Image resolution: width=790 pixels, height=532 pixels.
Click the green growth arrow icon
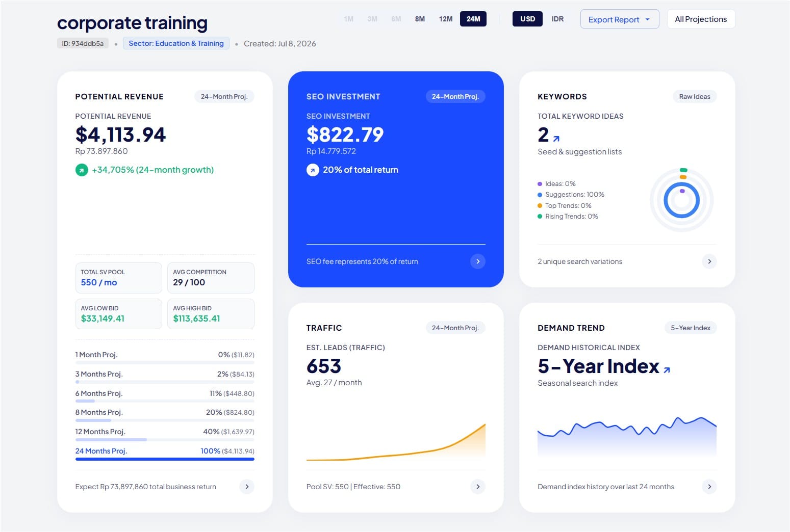[82, 170]
